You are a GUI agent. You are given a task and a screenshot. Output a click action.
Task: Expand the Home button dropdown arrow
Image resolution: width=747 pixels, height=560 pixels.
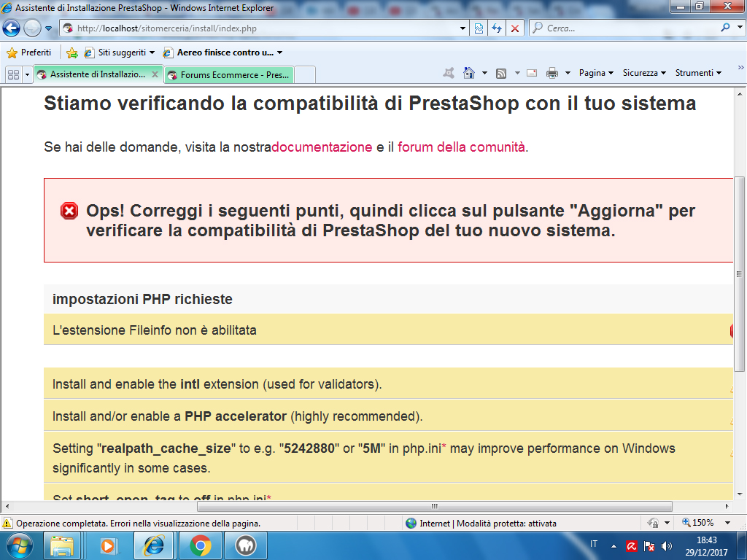tap(484, 73)
